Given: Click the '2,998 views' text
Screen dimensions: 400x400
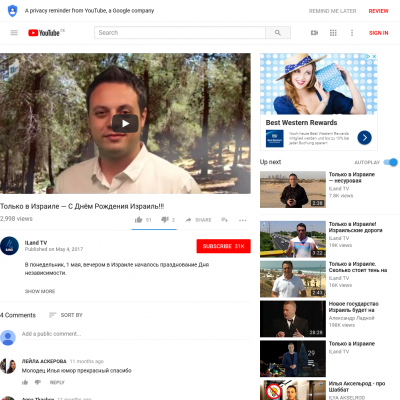Looking at the screenshot, I should [16, 219].
